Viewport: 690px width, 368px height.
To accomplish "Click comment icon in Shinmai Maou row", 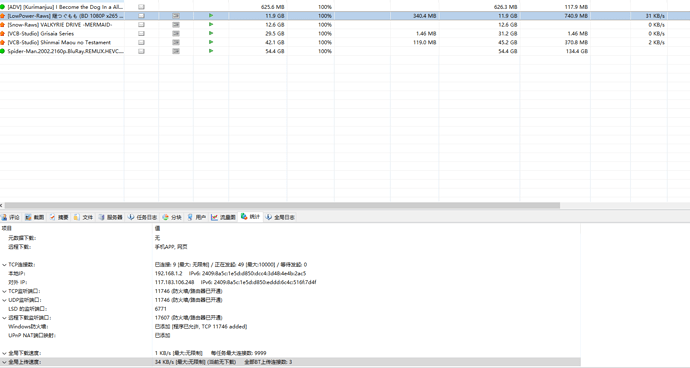I will click(141, 42).
